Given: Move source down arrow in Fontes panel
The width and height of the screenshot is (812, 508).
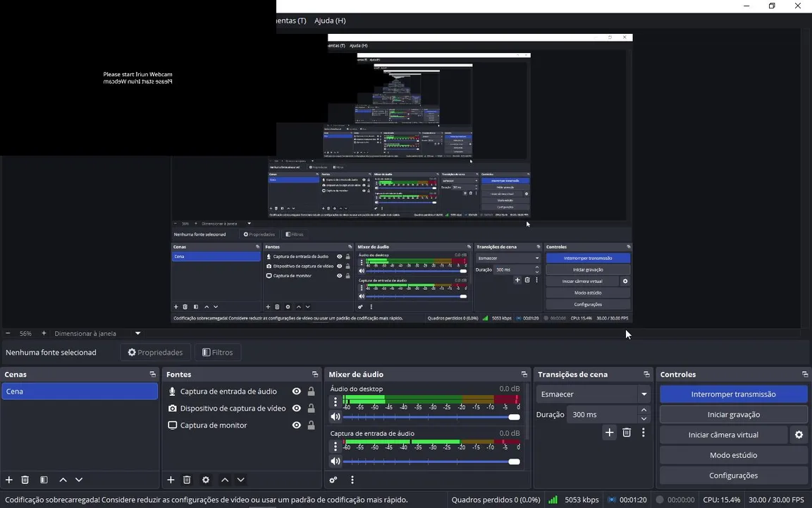Looking at the screenshot, I should pos(241,480).
